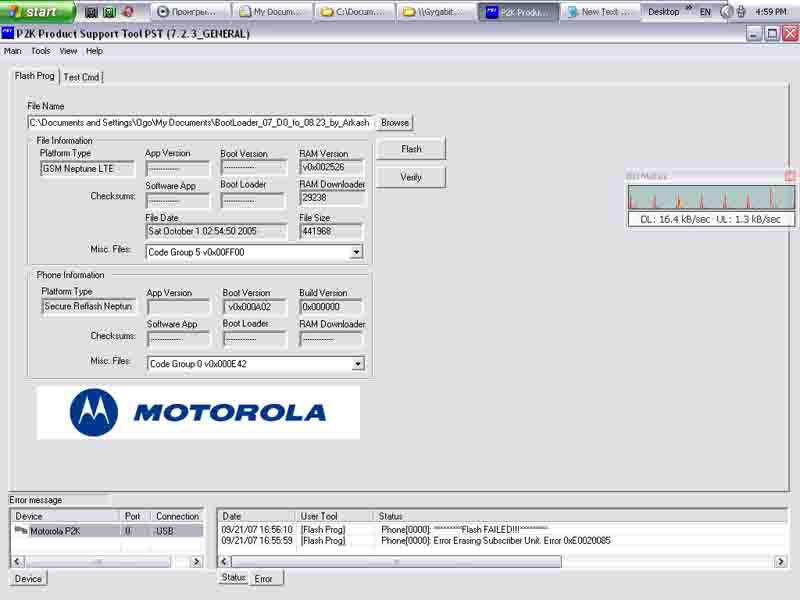Open the Help menu
Viewport: 800px width, 600px height.
[x=94, y=51]
